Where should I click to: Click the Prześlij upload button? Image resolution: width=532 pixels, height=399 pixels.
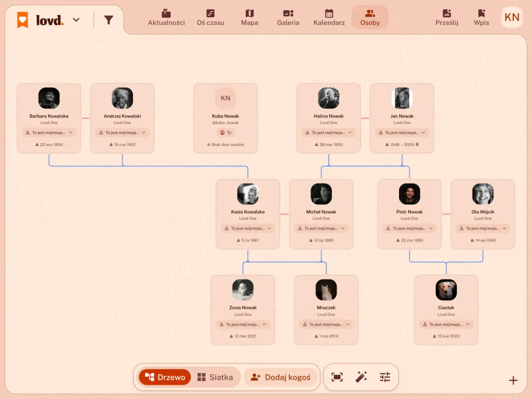(x=447, y=18)
